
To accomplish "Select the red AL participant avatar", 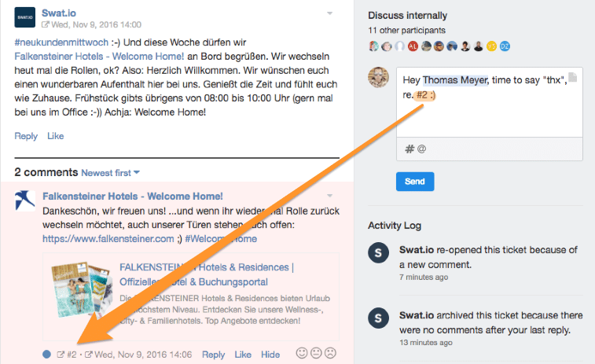I will tap(413, 46).
